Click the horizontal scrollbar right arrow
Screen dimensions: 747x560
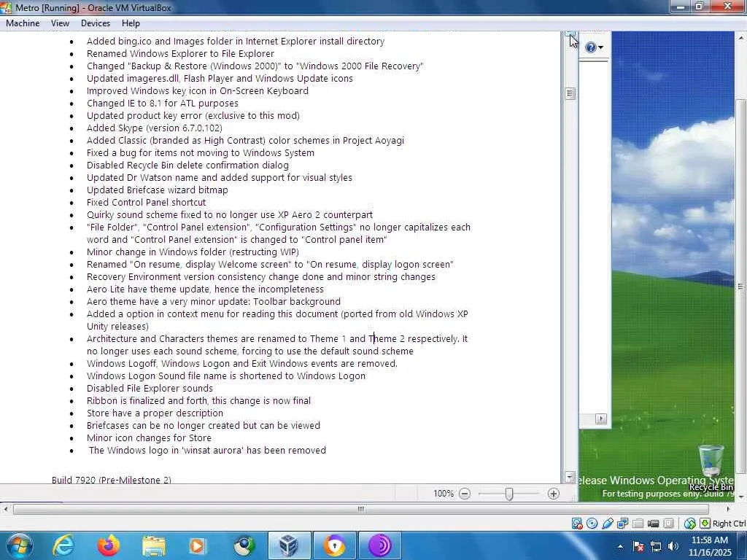pos(727,509)
